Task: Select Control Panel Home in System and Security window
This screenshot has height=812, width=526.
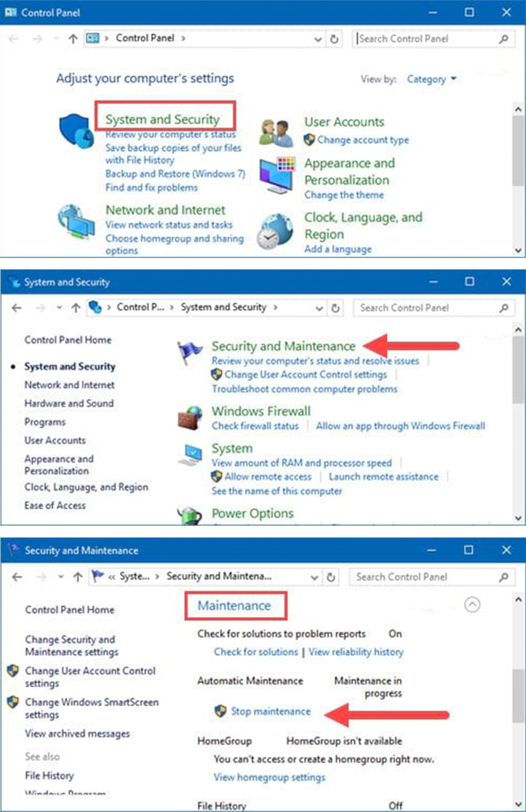Action: (x=68, y=340)
